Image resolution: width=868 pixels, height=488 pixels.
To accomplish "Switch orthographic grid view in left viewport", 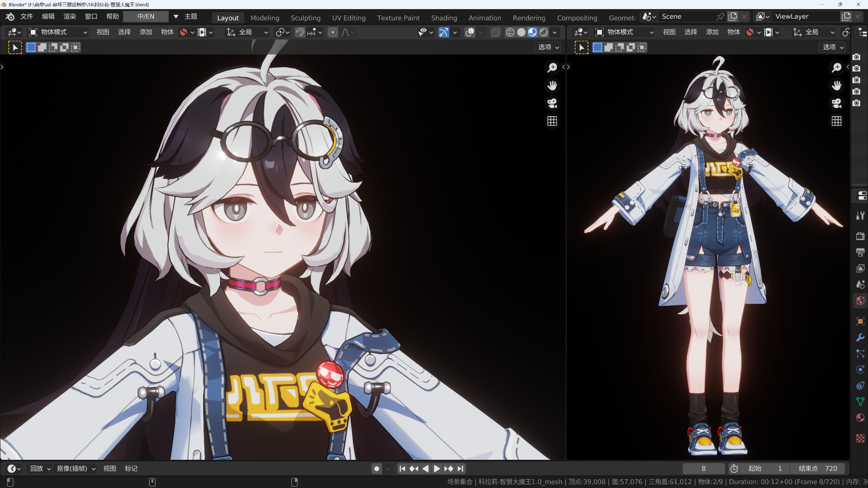I will (x=552, y=121).
